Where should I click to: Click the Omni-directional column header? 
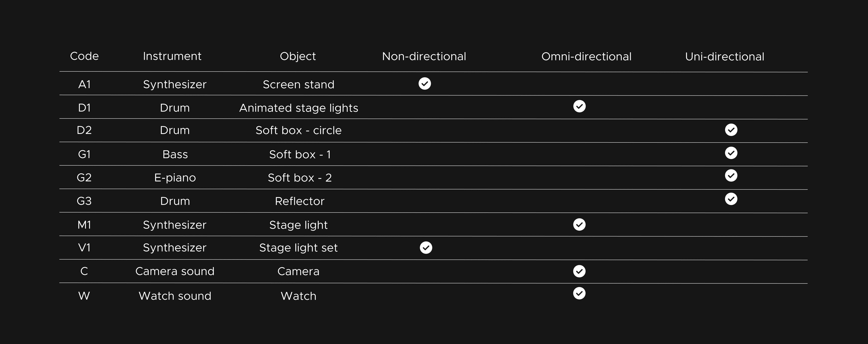(586, 57)
